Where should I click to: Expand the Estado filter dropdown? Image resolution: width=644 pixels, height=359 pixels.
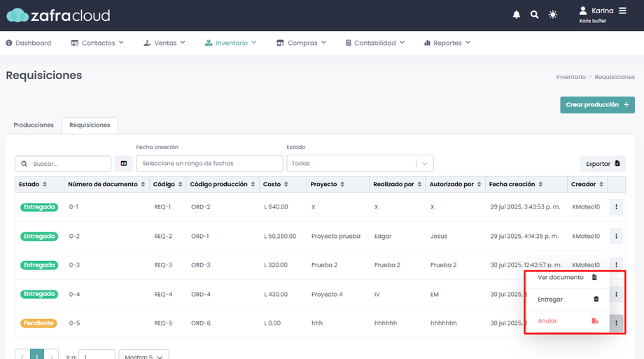360,164
